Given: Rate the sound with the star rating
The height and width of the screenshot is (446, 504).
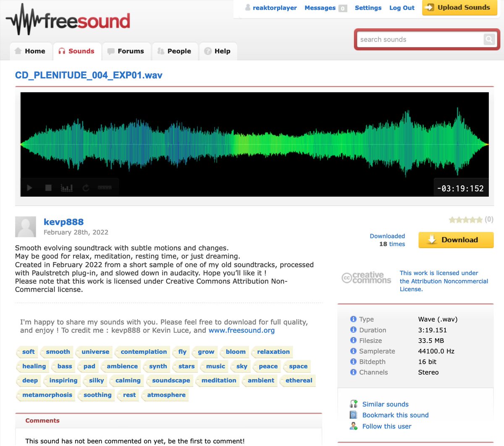Looking at the screenshot, I should tap(465, 219).
